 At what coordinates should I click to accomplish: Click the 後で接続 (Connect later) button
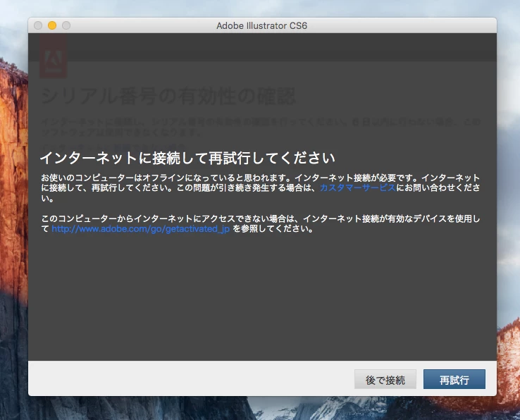click(385, 379)
